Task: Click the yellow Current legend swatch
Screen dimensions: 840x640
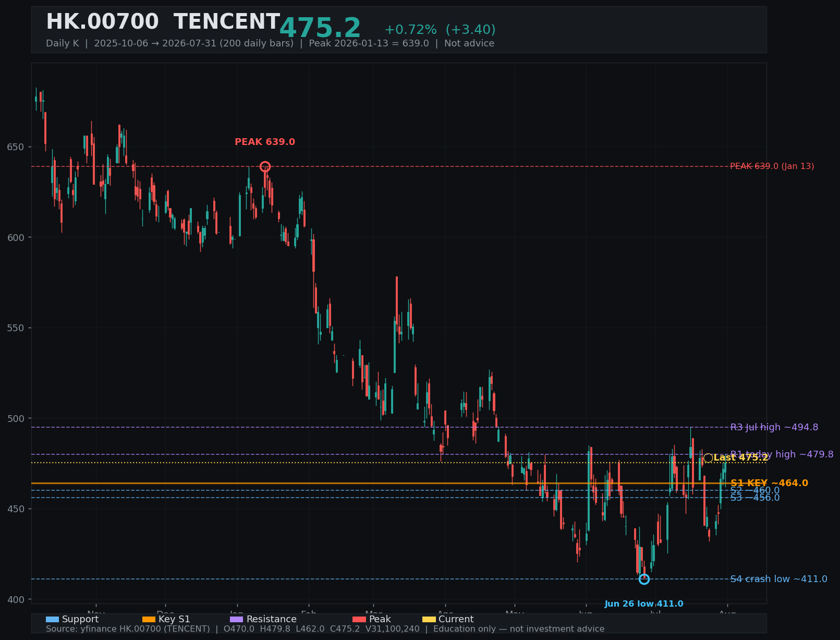Action: coord(429,619)
